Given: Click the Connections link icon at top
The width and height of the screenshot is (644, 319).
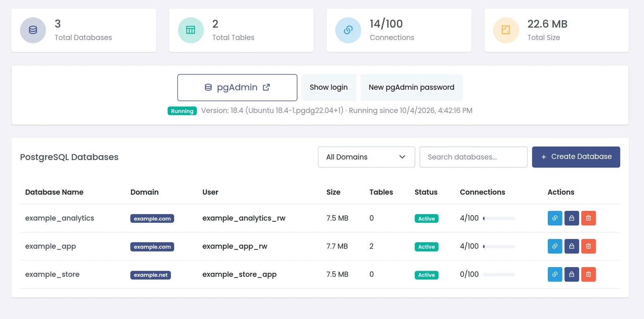Looking at the screenshot, I should pyautogui.click(x=348, y=30).
